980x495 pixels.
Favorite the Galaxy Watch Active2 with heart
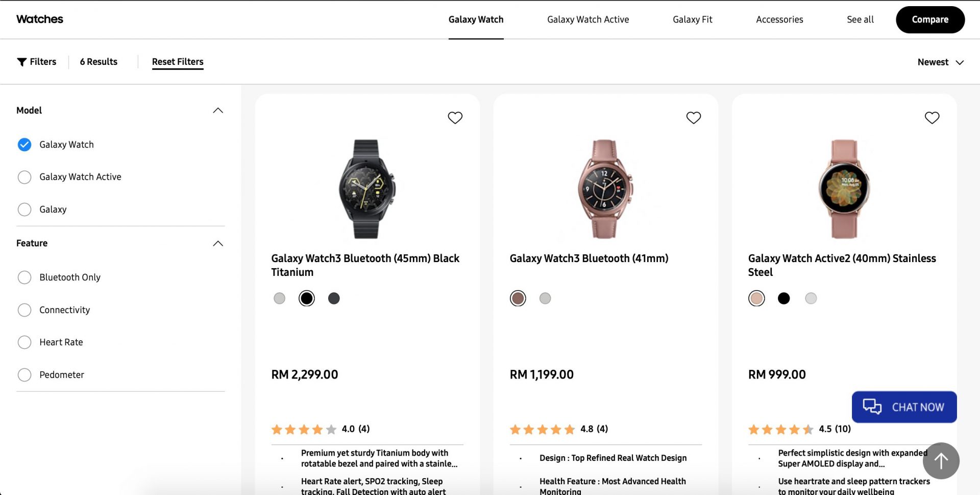[932, 117]
